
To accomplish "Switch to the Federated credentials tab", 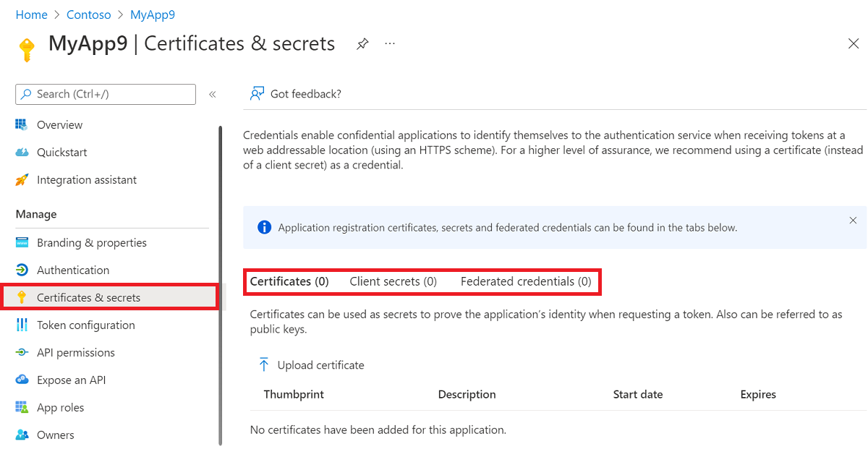I will [526, 281].
